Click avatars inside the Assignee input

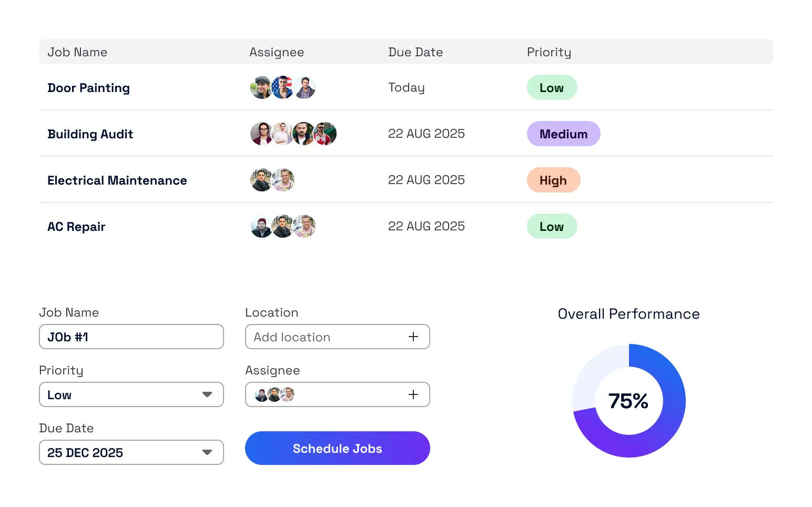(274, 394)
